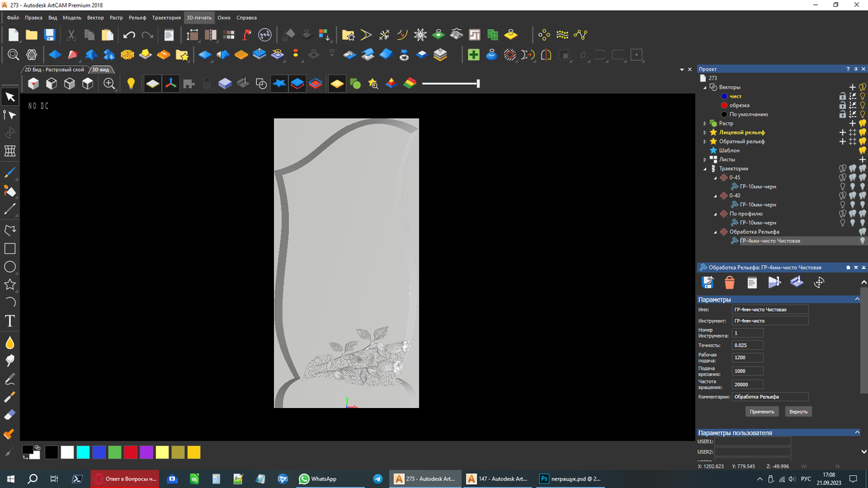Expand the Растр tree node
Screen dimensions: 868x488
click(705, 123)
